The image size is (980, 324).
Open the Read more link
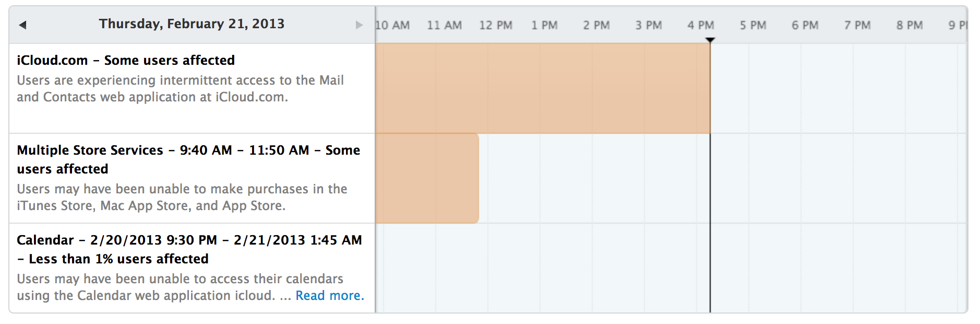[x=330, y=296]
